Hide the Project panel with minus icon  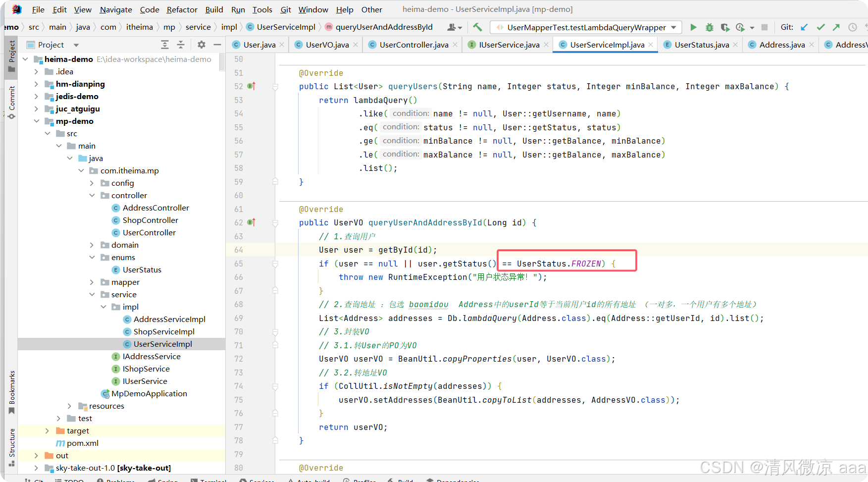pos(217,45)
